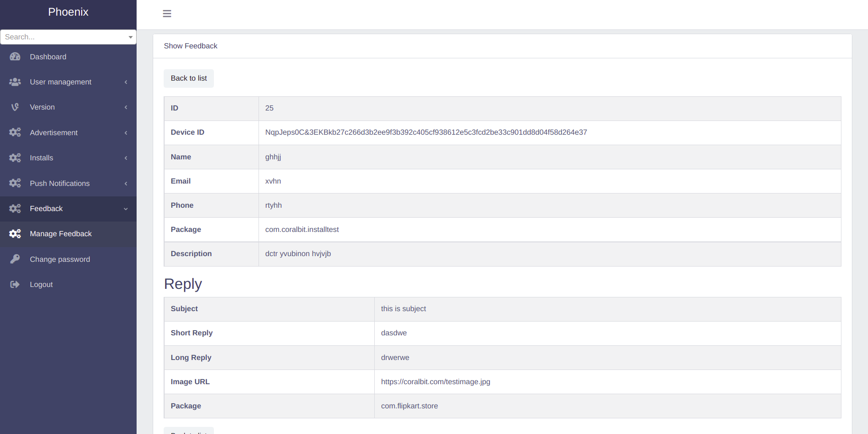Click the Email value xvhn
This screenshot has width=868, height=434.
(273, 181)
